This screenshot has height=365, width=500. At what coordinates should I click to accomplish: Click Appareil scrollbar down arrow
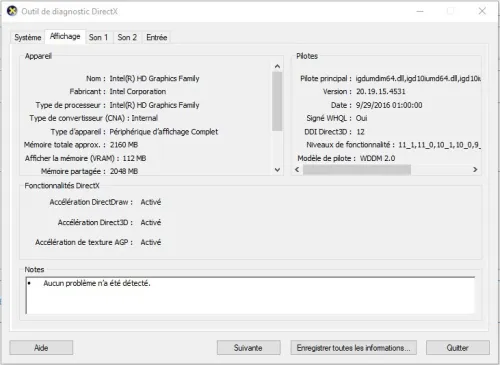coord(277,170)
